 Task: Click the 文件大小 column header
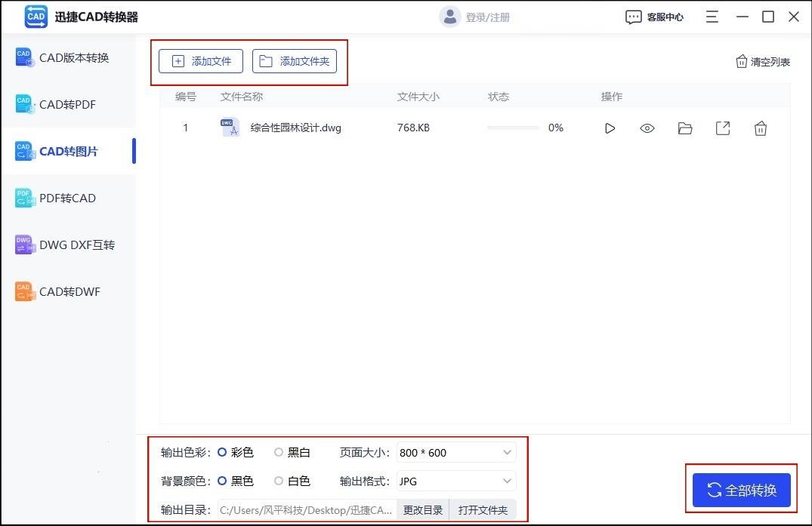[x=418, y=97]
